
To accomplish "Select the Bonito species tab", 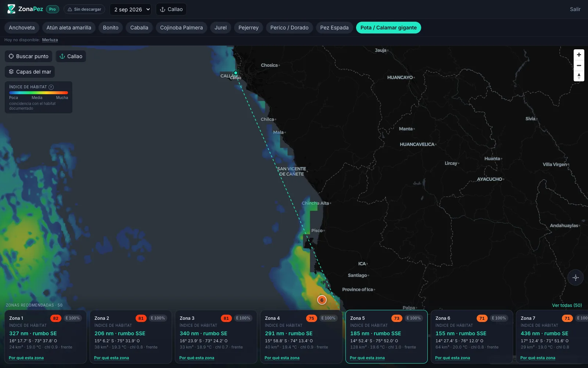I will point(111,28).
